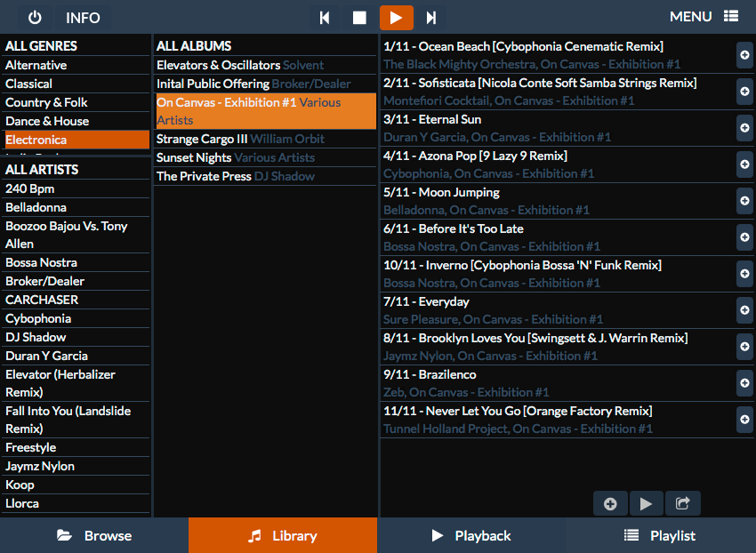
Task: Select artist Koop
Action: [76, 485]
